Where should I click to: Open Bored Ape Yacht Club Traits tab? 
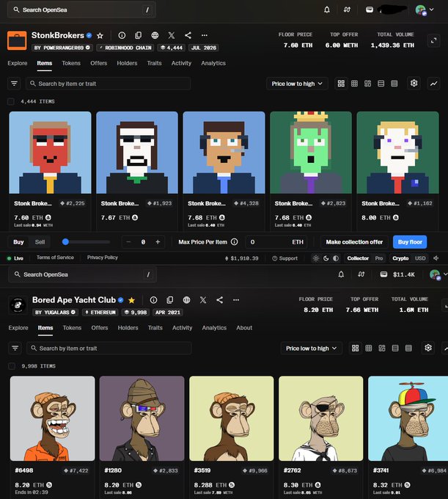point(155,327)
